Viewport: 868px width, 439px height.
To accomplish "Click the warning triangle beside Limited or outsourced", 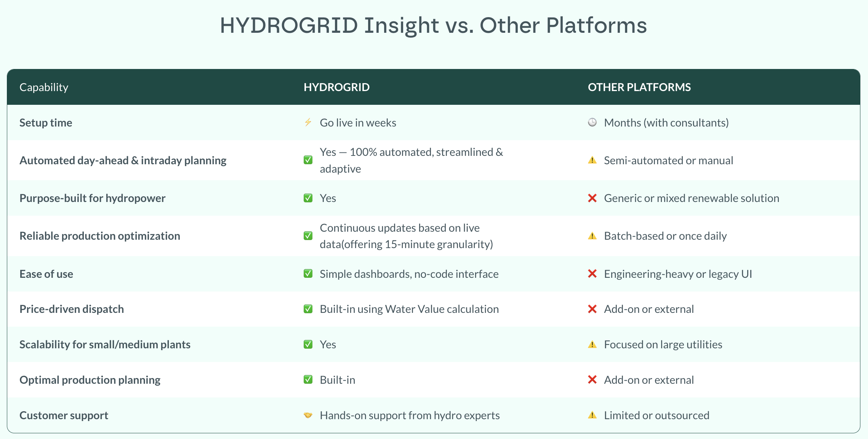I will point(592,415).
